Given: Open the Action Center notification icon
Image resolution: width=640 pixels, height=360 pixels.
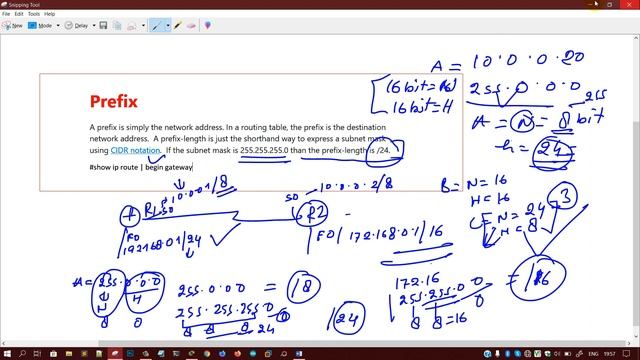Looking at the screenshot, I should pos(627,353).
